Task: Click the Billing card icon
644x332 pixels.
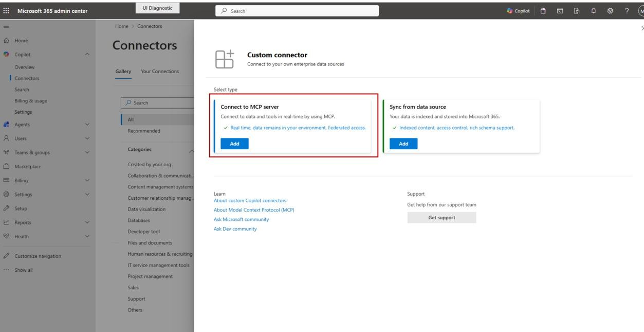Action: (x=7, y=181)
